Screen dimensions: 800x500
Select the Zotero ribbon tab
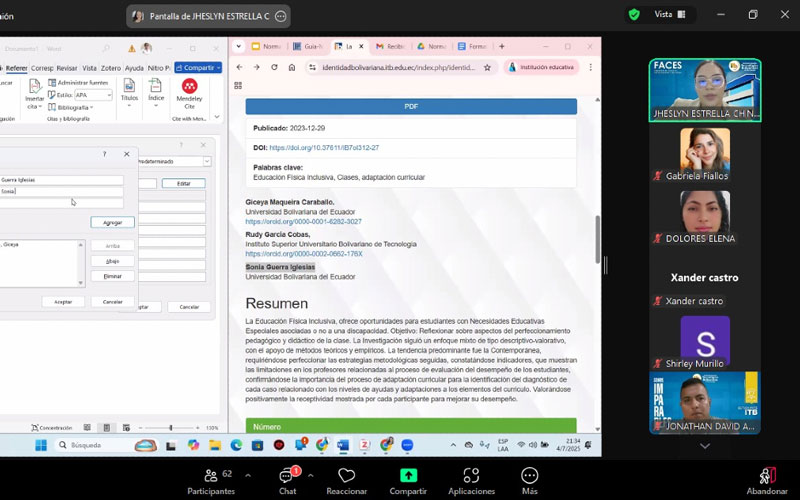110,68
